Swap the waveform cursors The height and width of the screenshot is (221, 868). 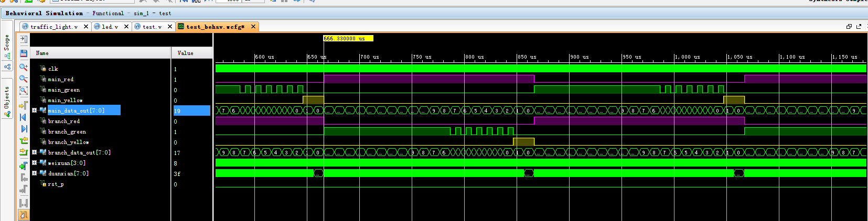click(x=24, y=203)
